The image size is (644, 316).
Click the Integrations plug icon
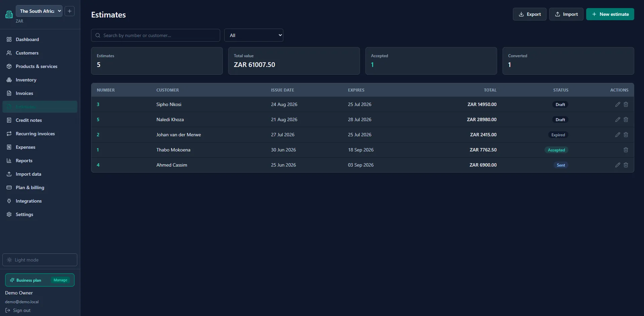tap(9, 201)
